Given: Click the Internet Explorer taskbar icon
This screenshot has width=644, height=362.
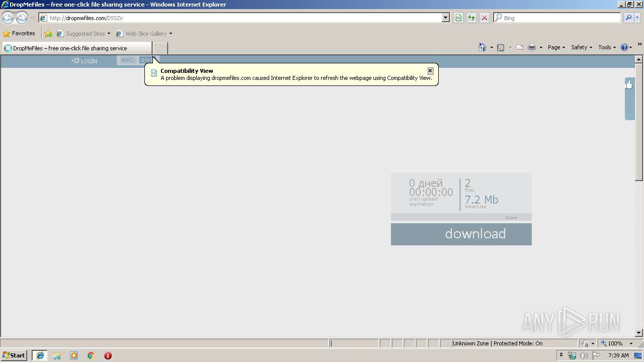Looking at the screenshot, I should pyautogui.click(x=40, y=355).
